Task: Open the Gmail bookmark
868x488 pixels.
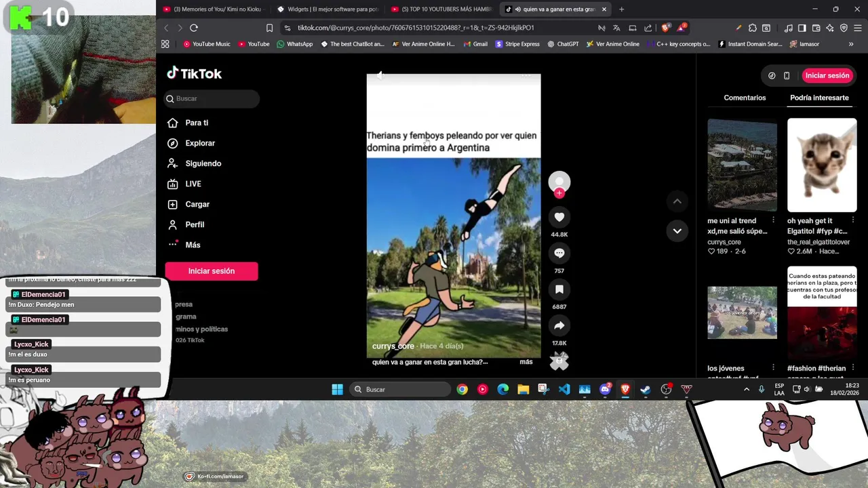Action: (x=475, y=44)
